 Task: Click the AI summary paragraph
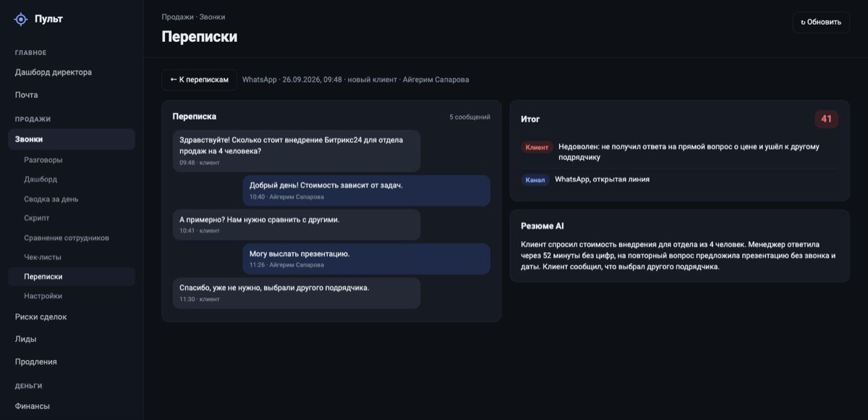678,256
